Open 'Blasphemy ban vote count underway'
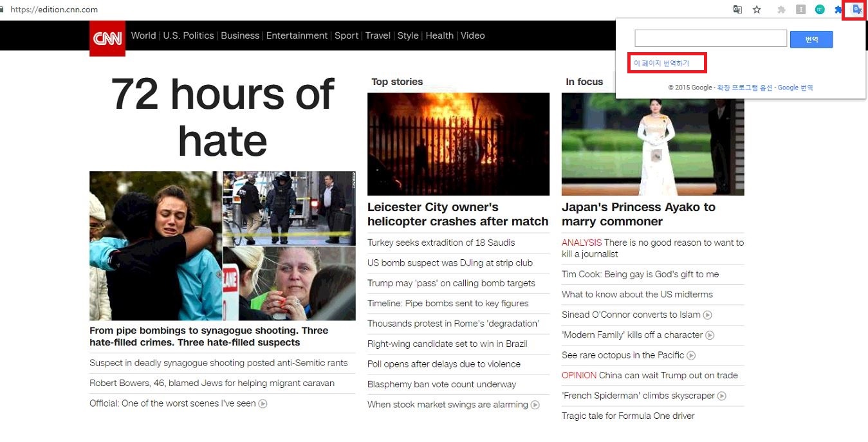The image size is (868, 442). (x=442, y=384)
